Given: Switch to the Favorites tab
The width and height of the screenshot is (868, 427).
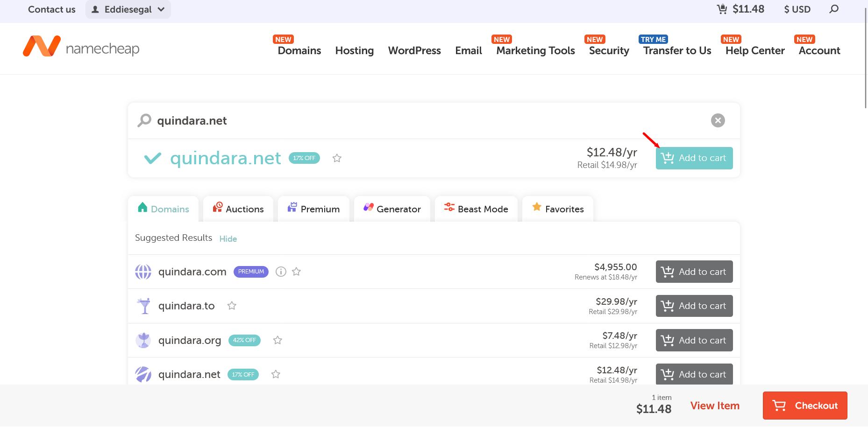Looking at the screenshot, I should pyautogui.click(x=558, y=209).
